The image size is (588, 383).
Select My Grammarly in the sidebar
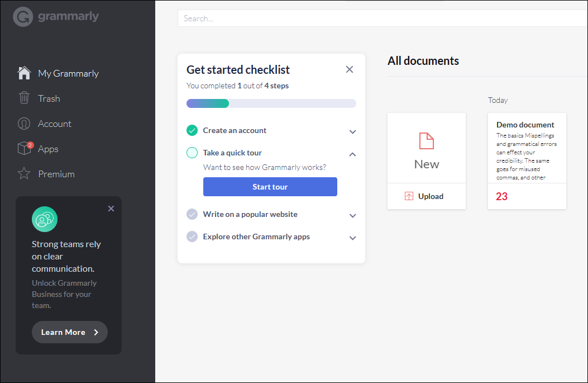tap(68, 74)
